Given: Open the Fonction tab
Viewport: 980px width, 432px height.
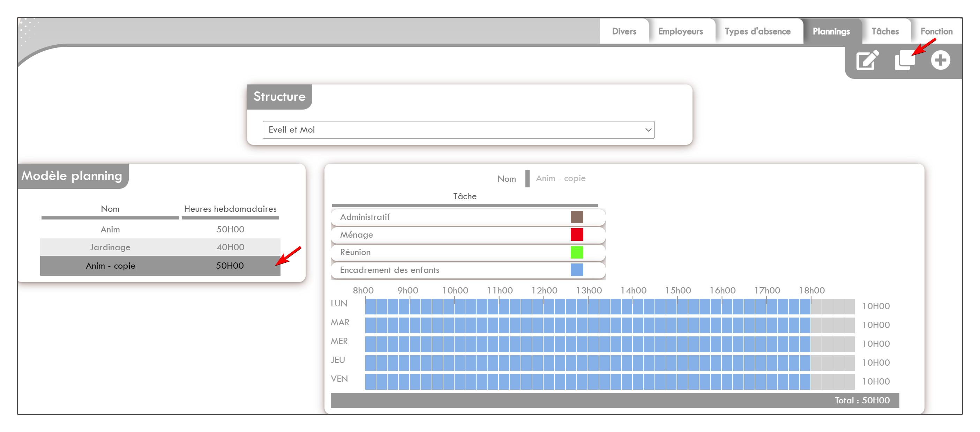Looking at the screenshot, I should click(936, 31).
